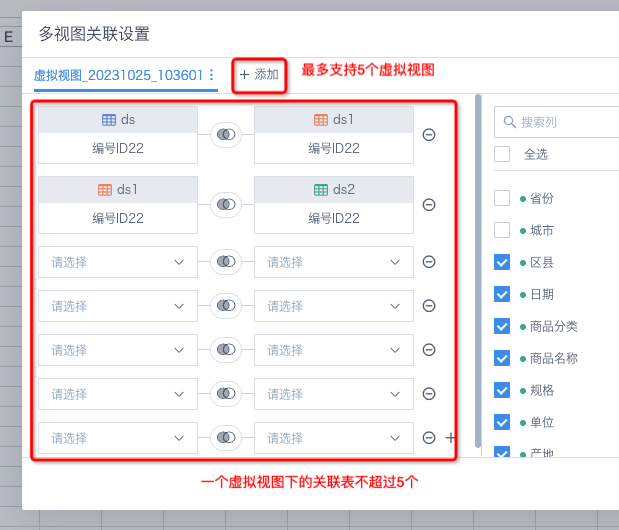Click the relation list vertical scrollbar
This screenshot has width=619, height=530.
[478, 271]
